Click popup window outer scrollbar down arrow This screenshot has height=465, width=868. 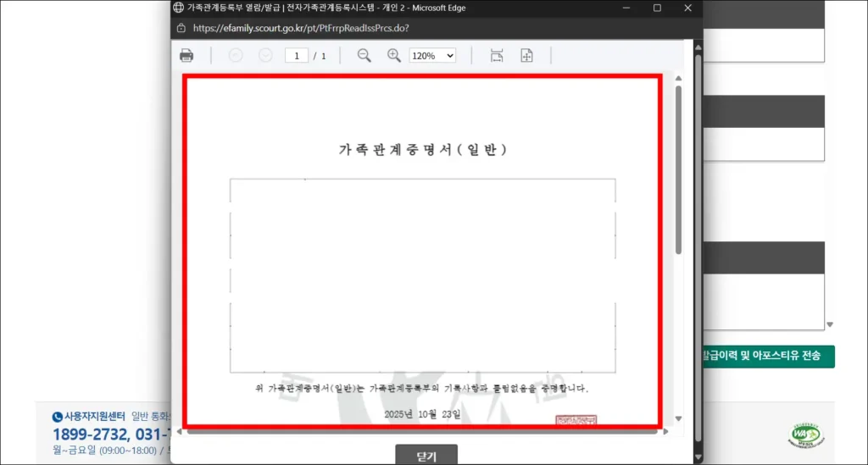coord(698,458)
